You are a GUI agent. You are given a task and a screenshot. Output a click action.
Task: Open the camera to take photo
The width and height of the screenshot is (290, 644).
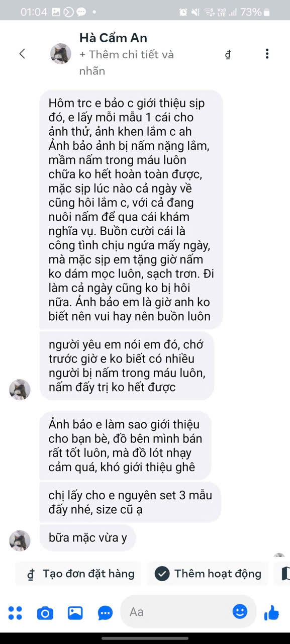pos(45,613)
